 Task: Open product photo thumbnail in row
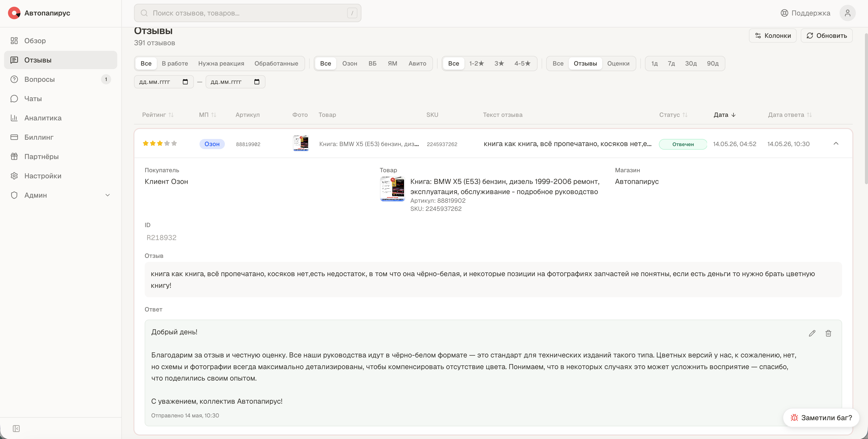point(301,143)
